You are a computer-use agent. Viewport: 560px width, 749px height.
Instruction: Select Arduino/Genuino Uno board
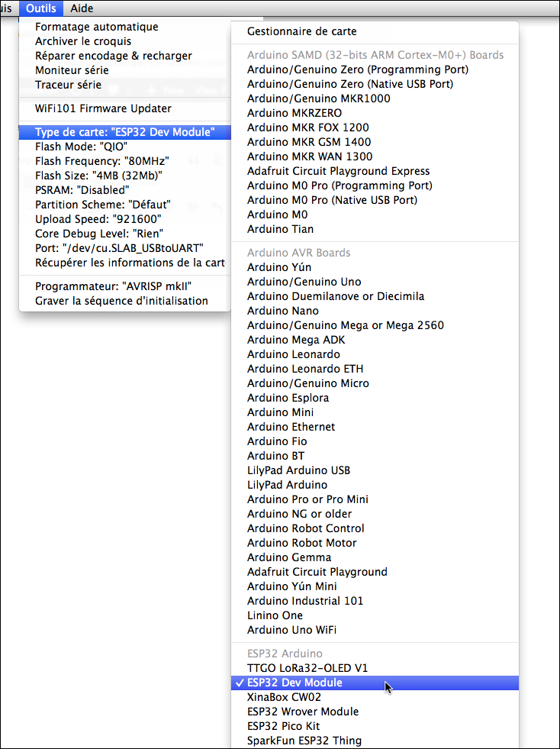point(375,282)
